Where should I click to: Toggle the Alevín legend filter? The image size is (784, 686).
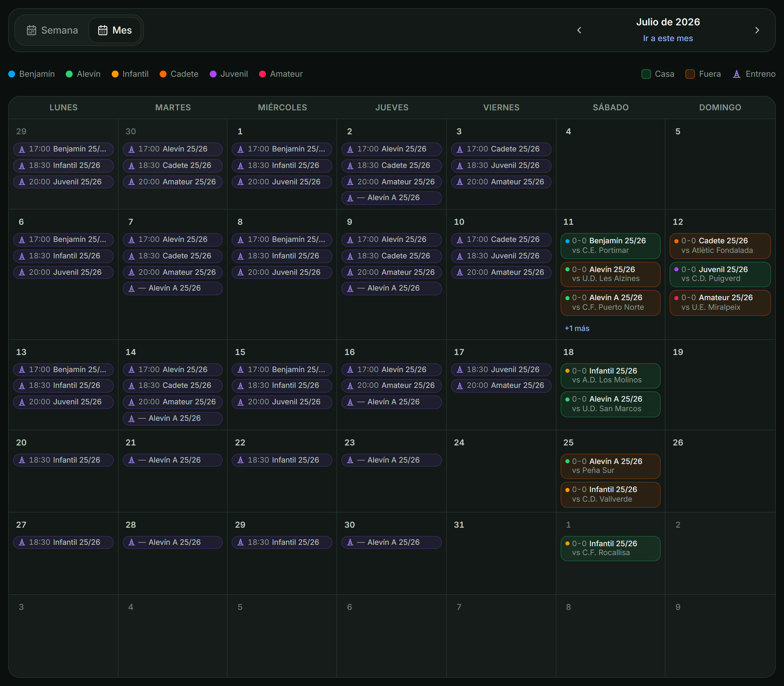click(x=83, y=74)
